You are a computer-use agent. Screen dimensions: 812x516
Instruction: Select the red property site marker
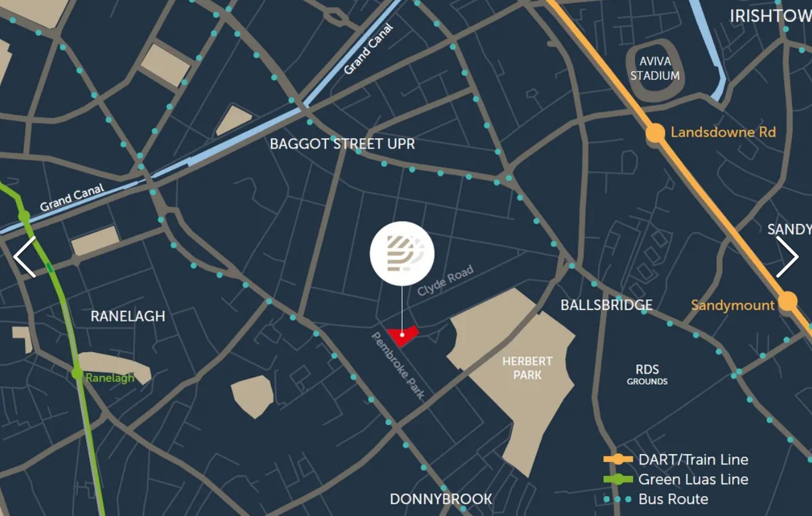click(x=403, y=335)
